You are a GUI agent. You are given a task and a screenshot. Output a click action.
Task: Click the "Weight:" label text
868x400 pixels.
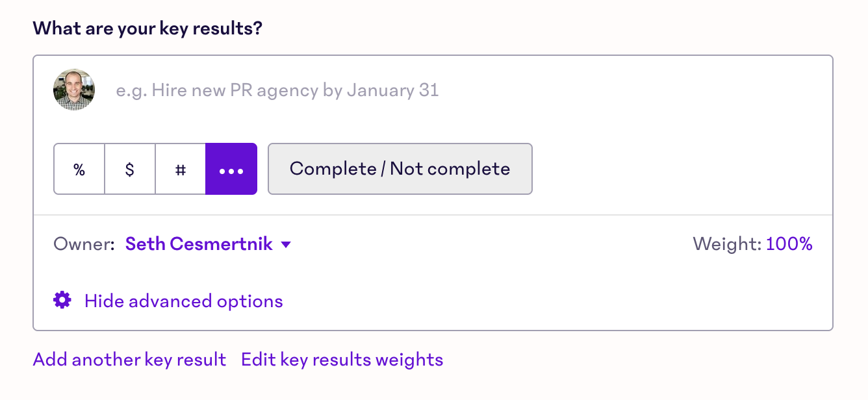pos(727,244)
